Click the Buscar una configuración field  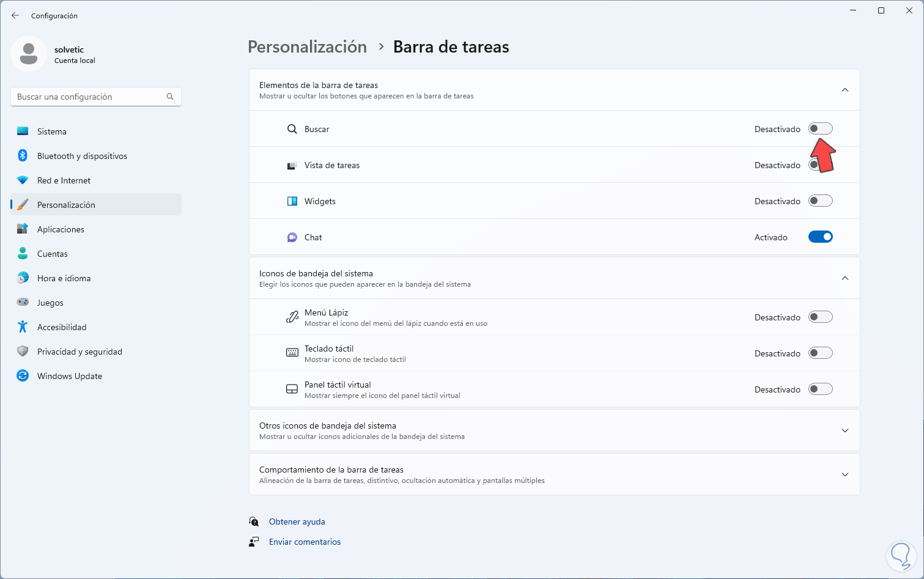89,97
